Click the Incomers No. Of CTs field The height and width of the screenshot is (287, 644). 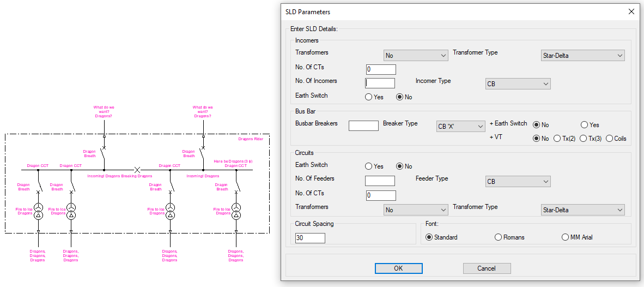point(381,69)
